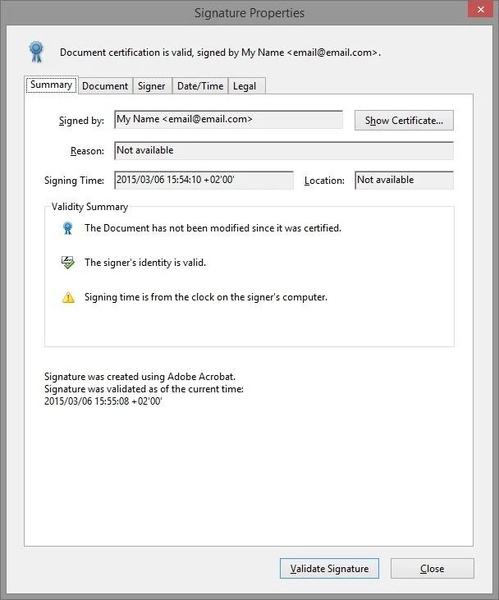Open the Document tab
This screenshot has height=600, width=499.
point(105,86)
